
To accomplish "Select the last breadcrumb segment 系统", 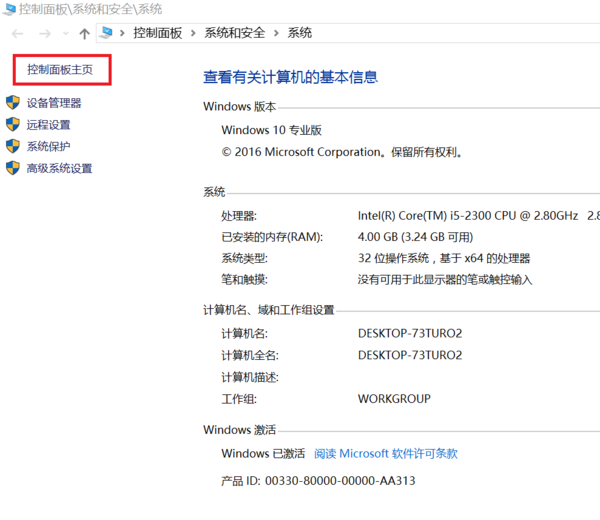I will 300,33.
